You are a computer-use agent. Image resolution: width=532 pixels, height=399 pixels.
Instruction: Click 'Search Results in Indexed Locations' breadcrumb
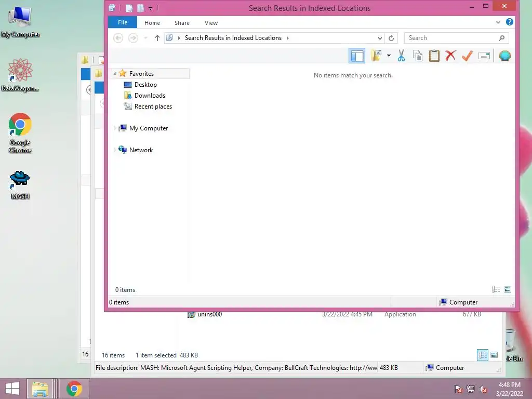tap(233, 37)
